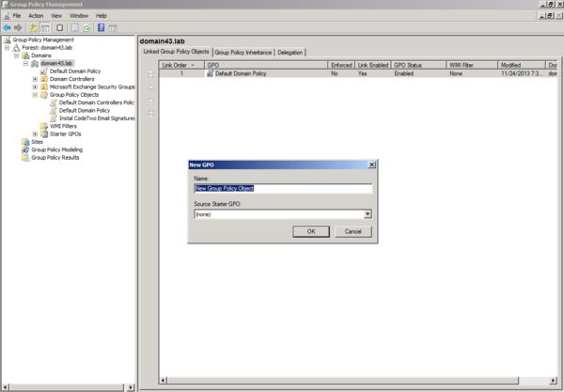
Task: Click the domain43.lab domain icon in tree
Action: [x=35, y=63]
